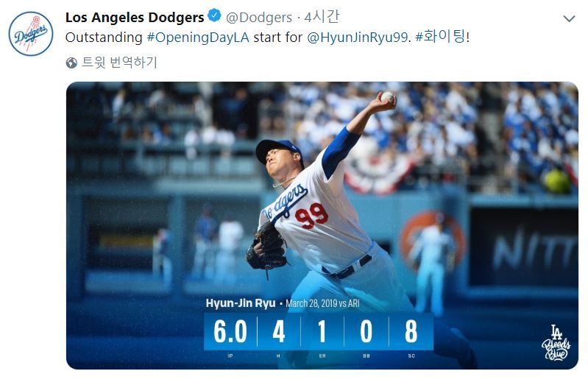Click the globe icon beside translate tweet

[71, 63]
